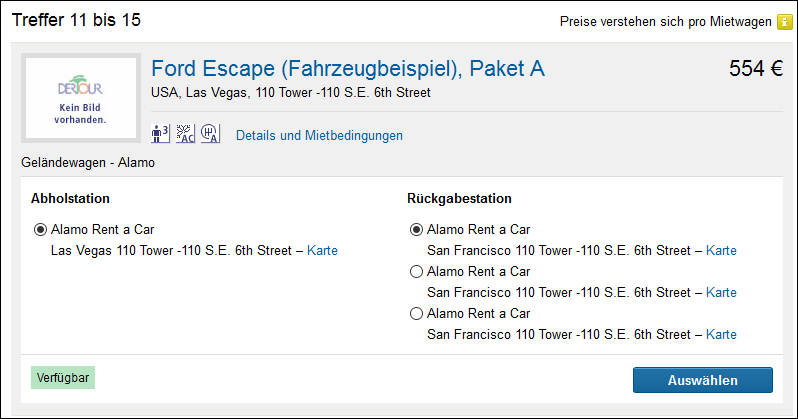Viewport: 798px width, 419px height.
Task: Open Details und Mietbedingungen link
Action: [319, 135]
